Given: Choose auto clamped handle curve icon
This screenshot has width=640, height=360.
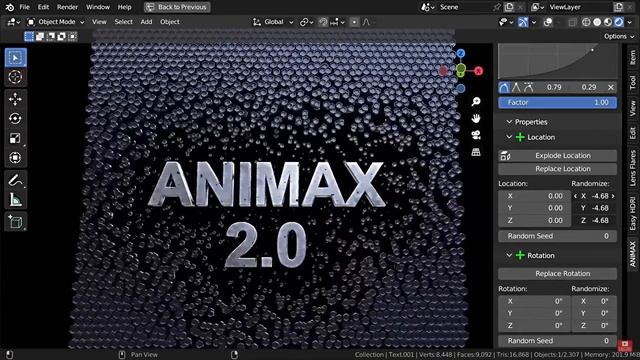Looking at the screenshot, I should tap(529, 87).
